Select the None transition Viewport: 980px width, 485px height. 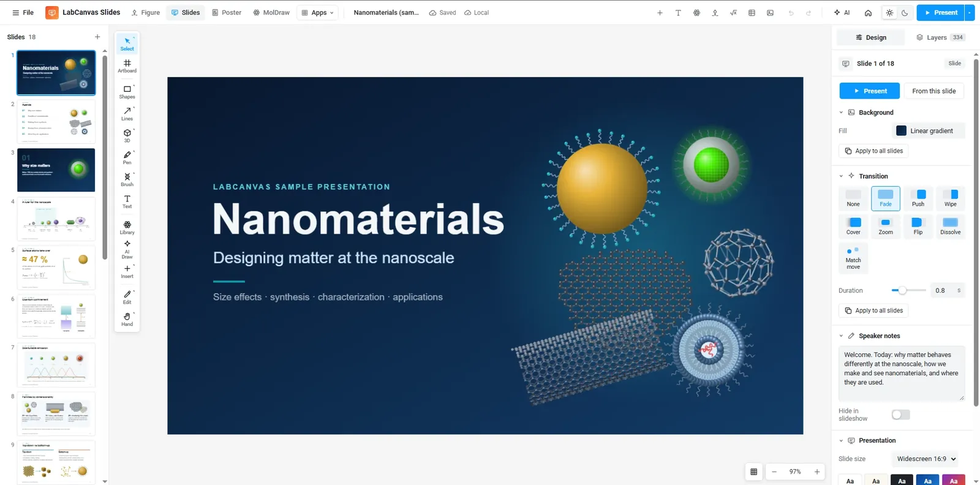click(x=853, y=198)
